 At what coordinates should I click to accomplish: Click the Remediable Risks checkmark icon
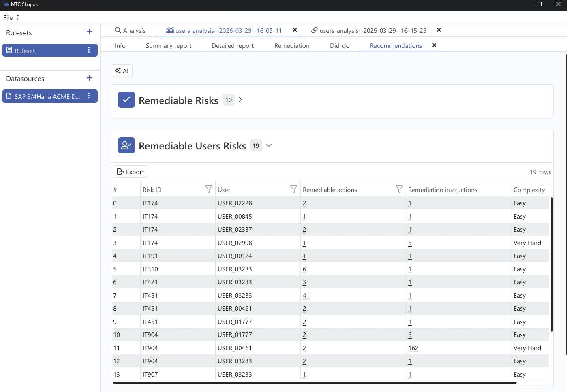pyautogui.click(x=126, y=100)
